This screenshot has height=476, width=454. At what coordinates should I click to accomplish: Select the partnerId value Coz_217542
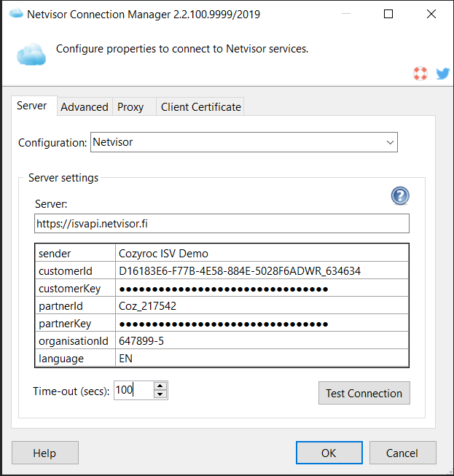tap(262, 305)
